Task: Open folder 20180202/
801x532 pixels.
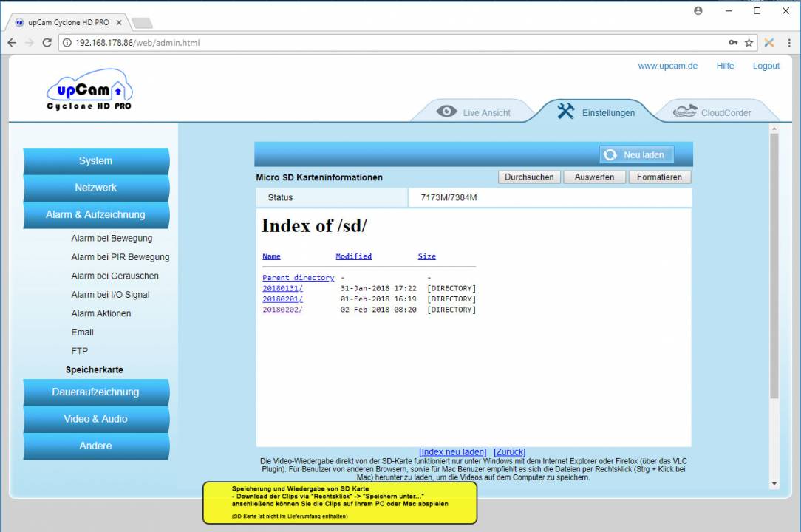Action: [x=282, y=310]
